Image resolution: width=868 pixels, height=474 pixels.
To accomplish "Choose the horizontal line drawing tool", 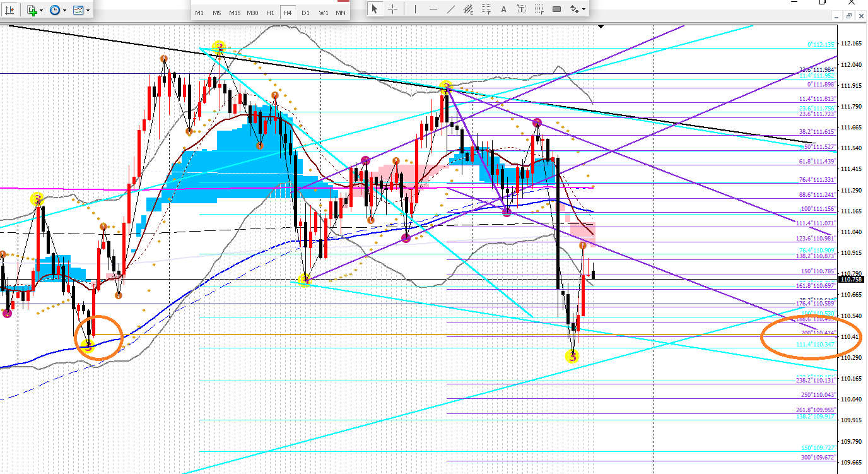I will [433, 9].
